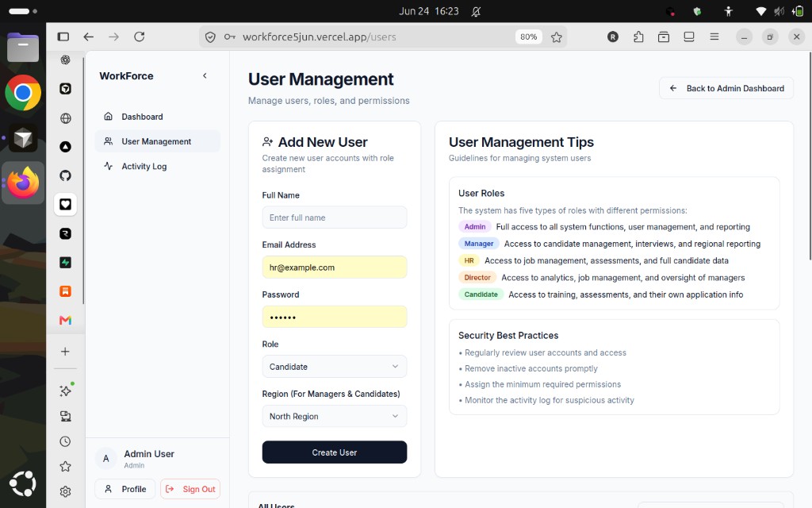The image size is (812, 508).
Task: Bookmark this page with the star icon
Action: (557, 37)
